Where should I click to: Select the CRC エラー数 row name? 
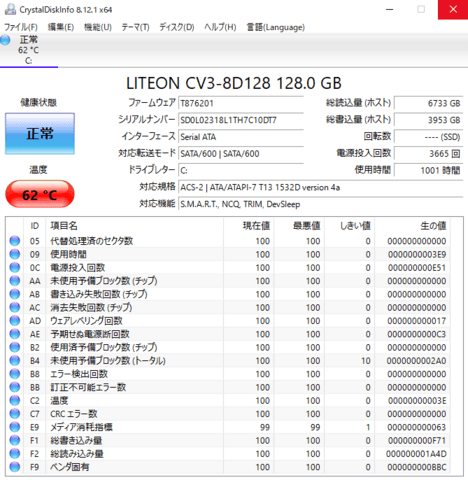pyautogui.click(x=74, y=414)
